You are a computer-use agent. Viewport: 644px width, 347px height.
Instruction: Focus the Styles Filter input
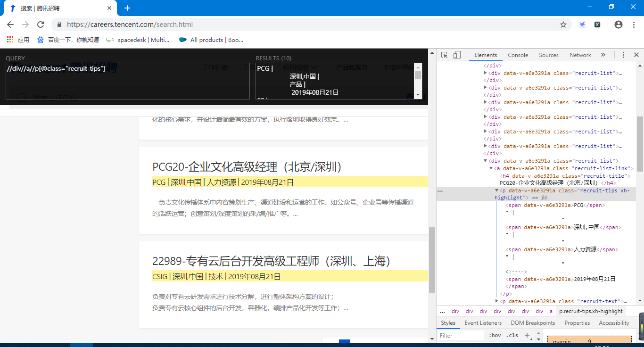pyautogui.click(x=461, y=336)
